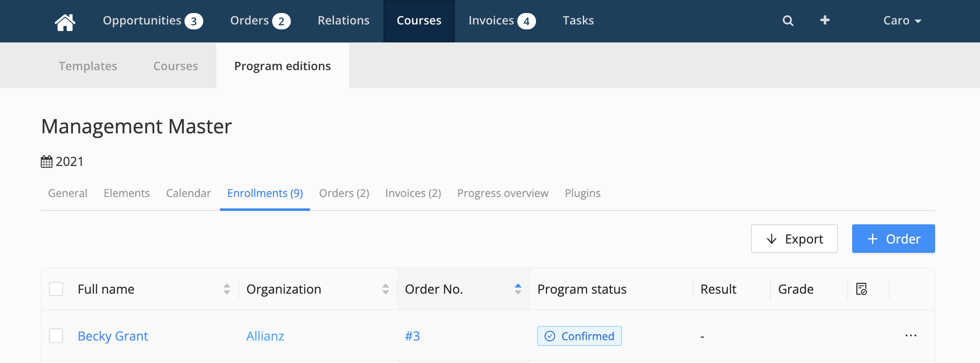Image resolution: width=980 pixels, height=363 pixels.
Task: Sort by Full name column arrows
Action: tap(227, 289)
